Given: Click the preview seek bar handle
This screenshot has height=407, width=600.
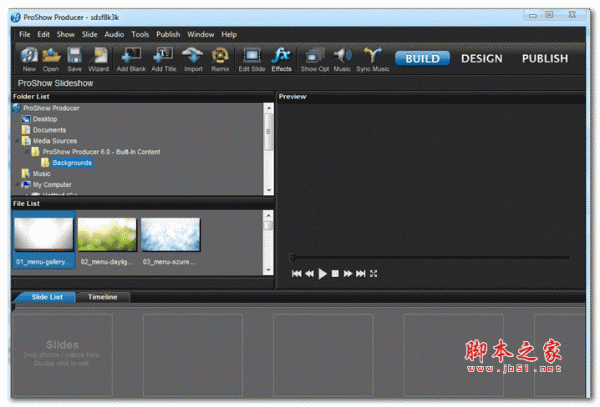Looking at the screenshot, I should coord(293,258).
